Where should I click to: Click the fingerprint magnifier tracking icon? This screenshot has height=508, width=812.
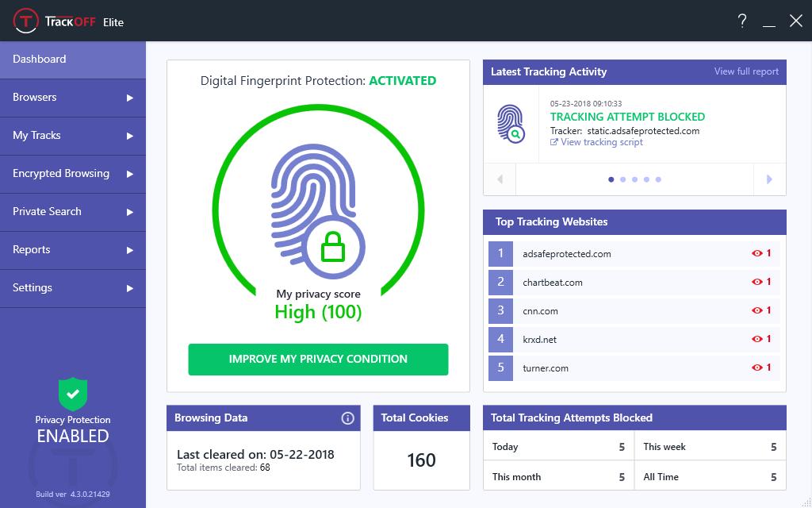511,125
